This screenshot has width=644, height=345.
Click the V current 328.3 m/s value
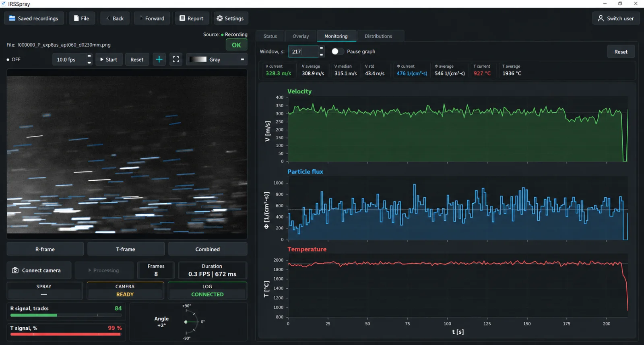click(278, 73)
